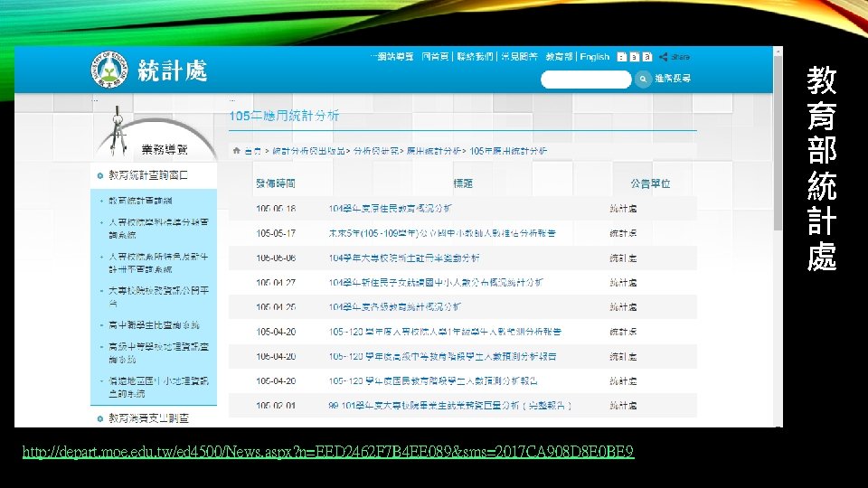The width and height of the screenshot is (868, 488).
Task: Click page heading 105年應用統計分析
Action: click(284, 116)
